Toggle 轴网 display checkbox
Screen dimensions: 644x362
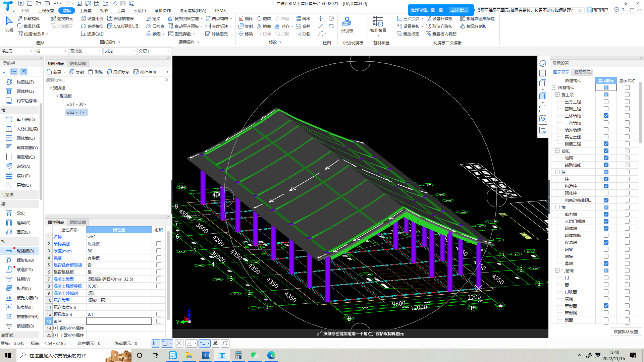pos(606,158)
